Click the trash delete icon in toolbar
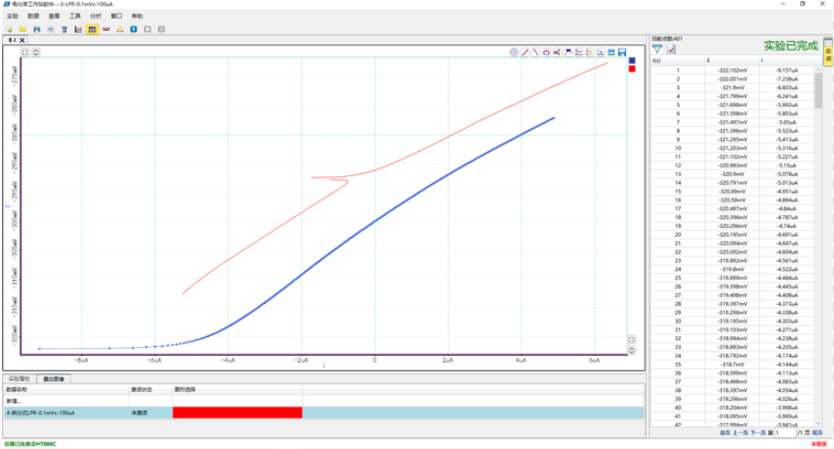The width and height of the screenshot is (834, 449). point(64,29)
